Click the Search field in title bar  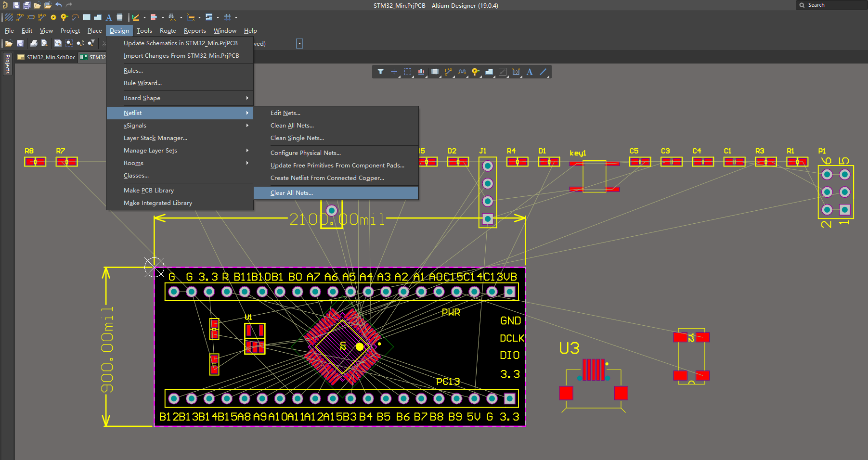click(833, 5)
